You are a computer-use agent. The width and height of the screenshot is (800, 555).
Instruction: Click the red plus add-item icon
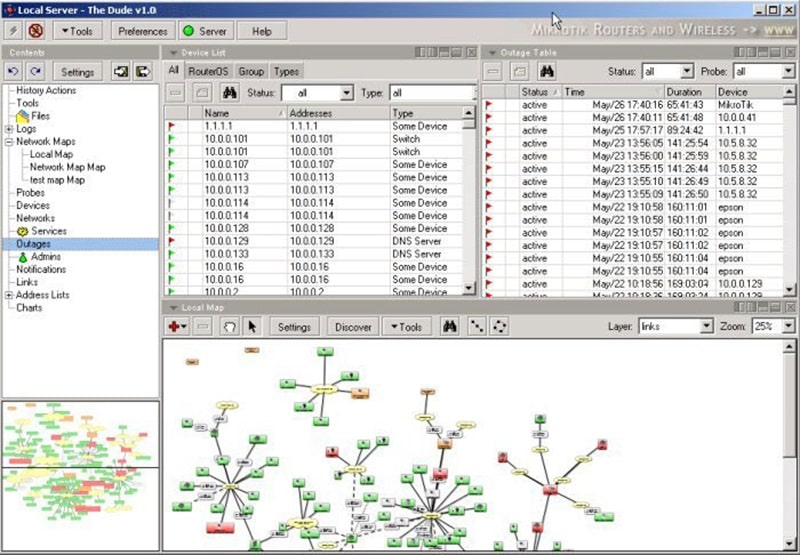[x=177, y=326]
